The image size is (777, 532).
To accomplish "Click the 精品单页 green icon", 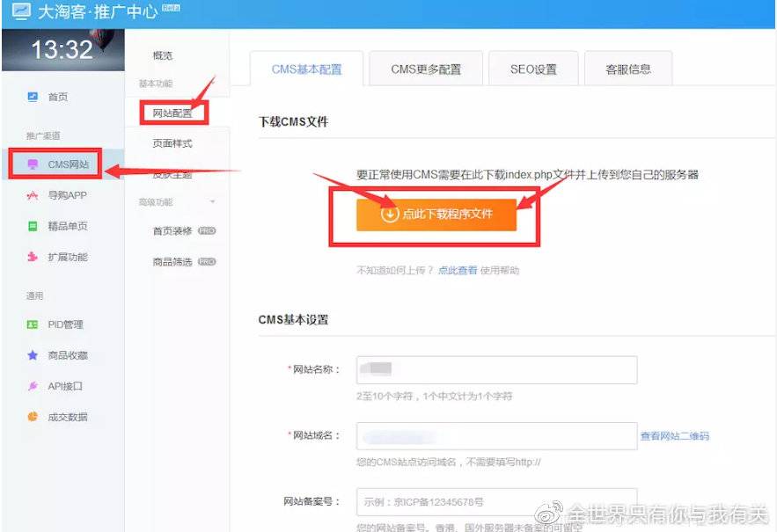I will point(33,226).
